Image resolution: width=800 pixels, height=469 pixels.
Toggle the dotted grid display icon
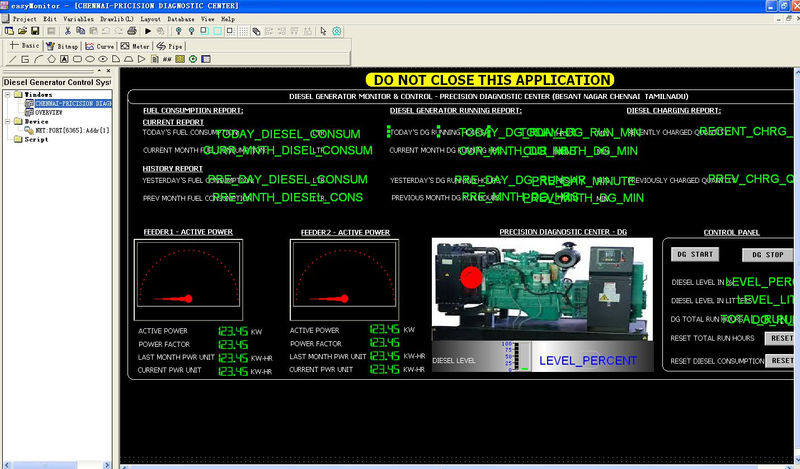(x=244, y=31)
